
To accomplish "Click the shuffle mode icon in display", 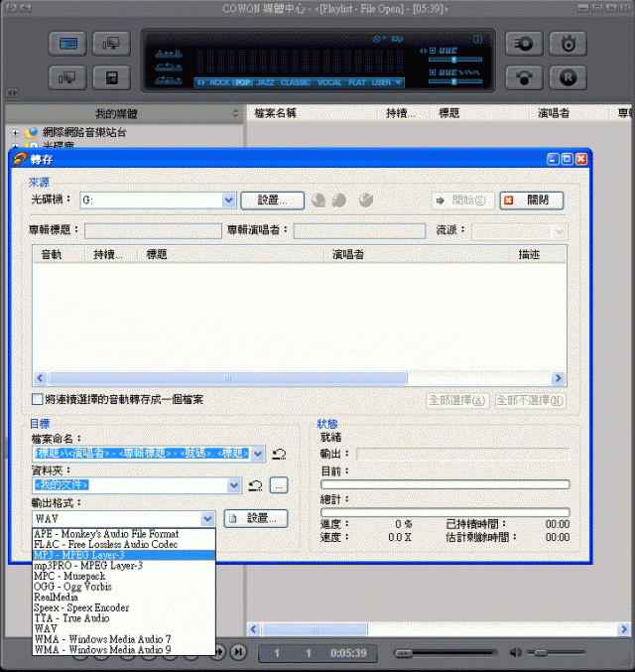I will click(x=169, y=80).
